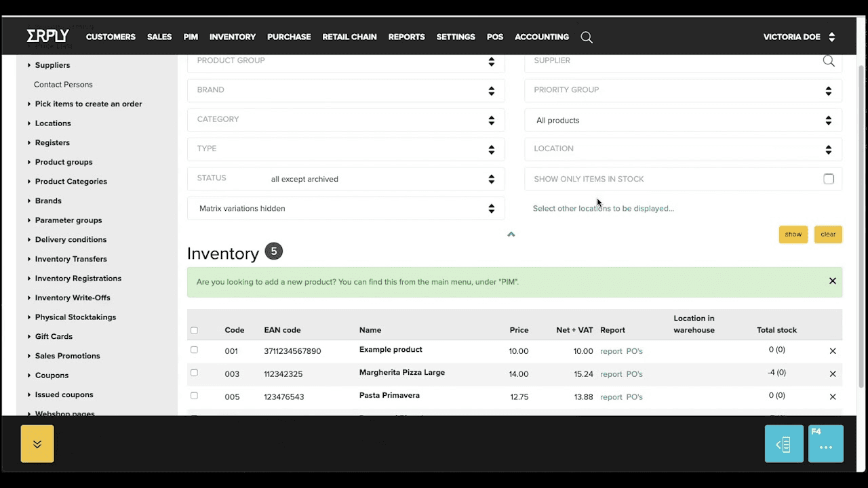Open the Reports menu

pos(407,37)
